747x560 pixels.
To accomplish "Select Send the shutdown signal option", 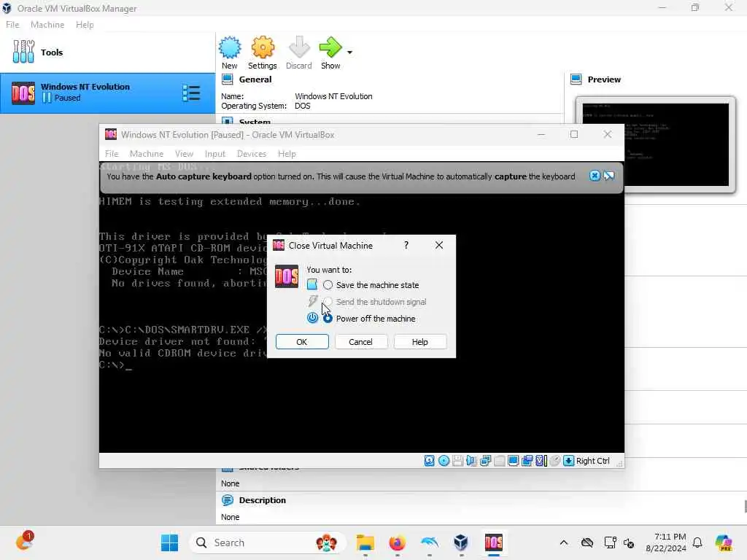I will [328, 302].
